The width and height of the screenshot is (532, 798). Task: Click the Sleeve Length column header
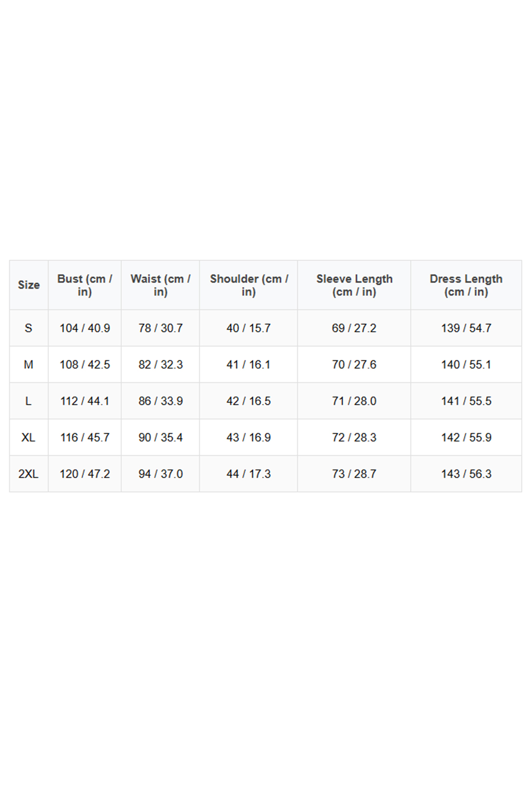point(354,285)
